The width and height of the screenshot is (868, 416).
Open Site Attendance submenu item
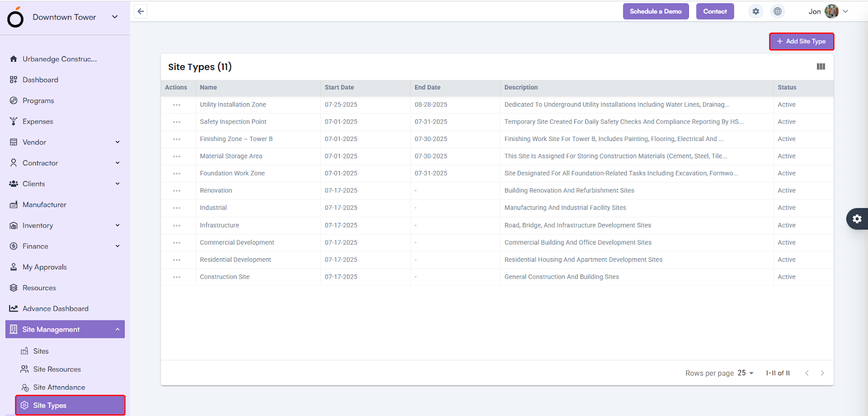59,387
